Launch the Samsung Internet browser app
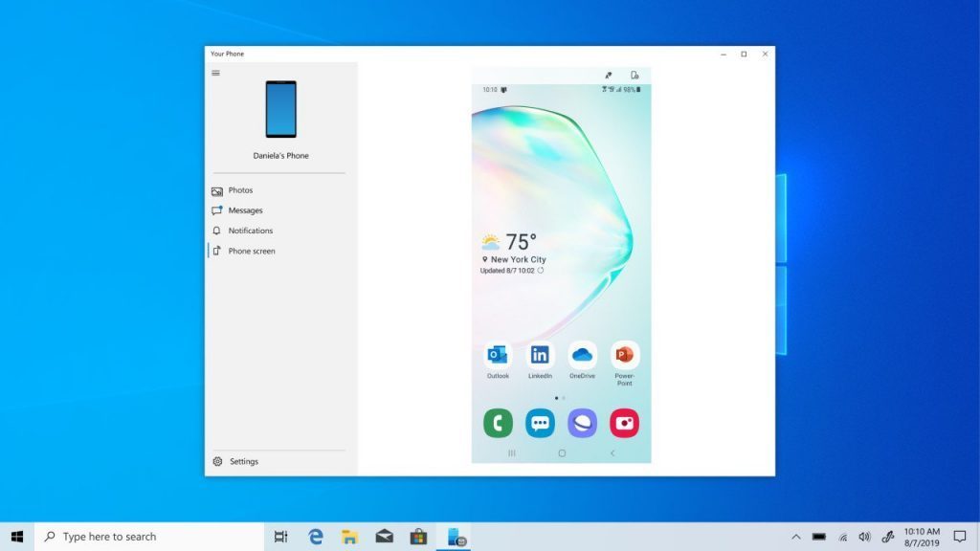The image size is (980, 551). coord(582,423)
